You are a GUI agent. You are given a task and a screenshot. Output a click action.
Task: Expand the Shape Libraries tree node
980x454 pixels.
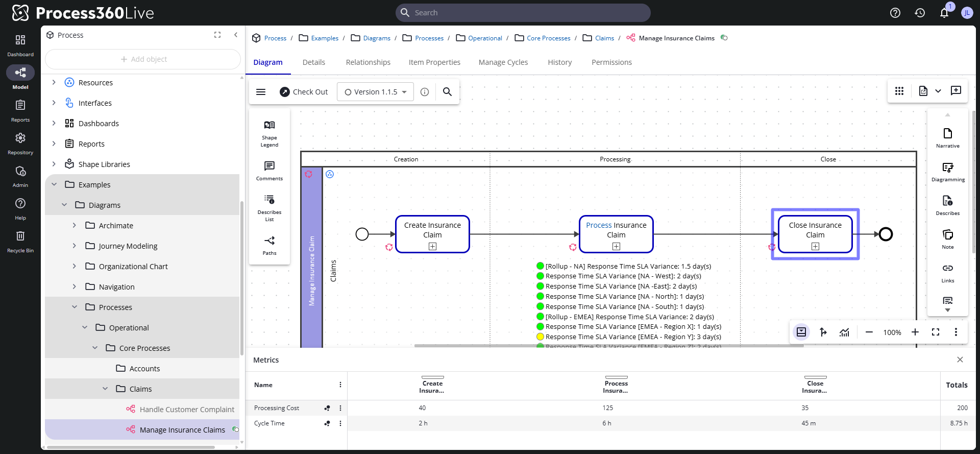[54, 164]
